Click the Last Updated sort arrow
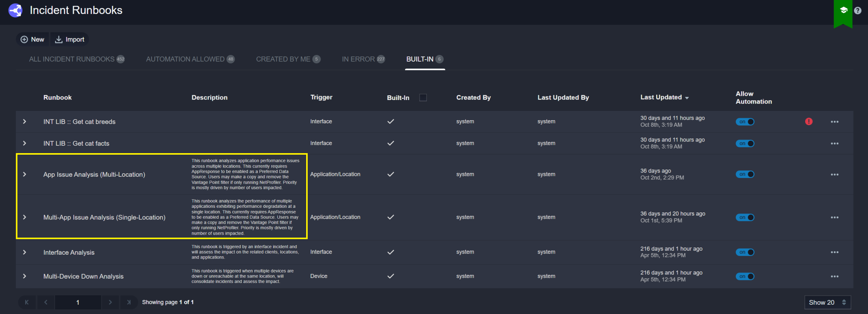The image size is (868, 314). point(687,98)
